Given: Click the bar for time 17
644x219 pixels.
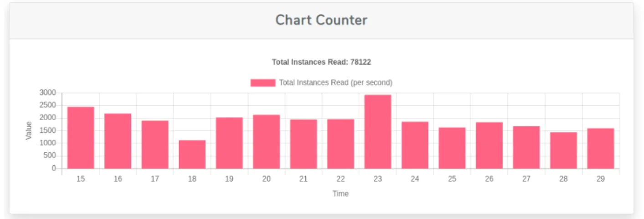Looking at the screenshot, I should click(x=155, y=144).
